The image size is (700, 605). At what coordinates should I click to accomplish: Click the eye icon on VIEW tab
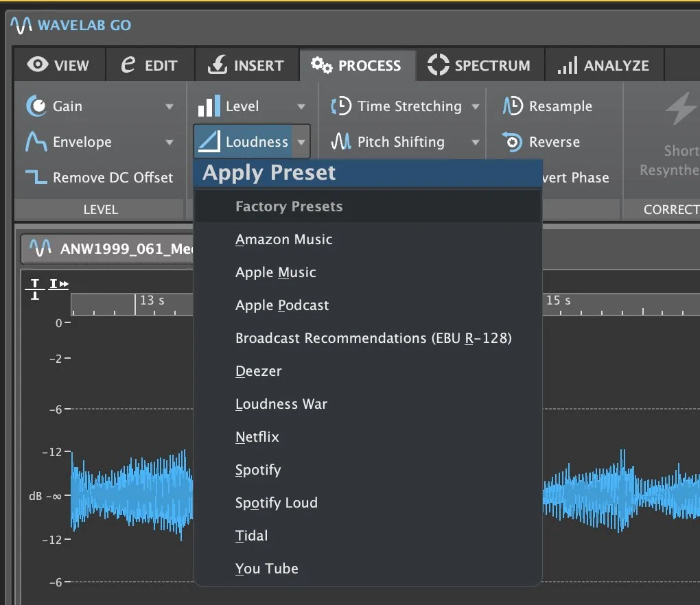38,64
